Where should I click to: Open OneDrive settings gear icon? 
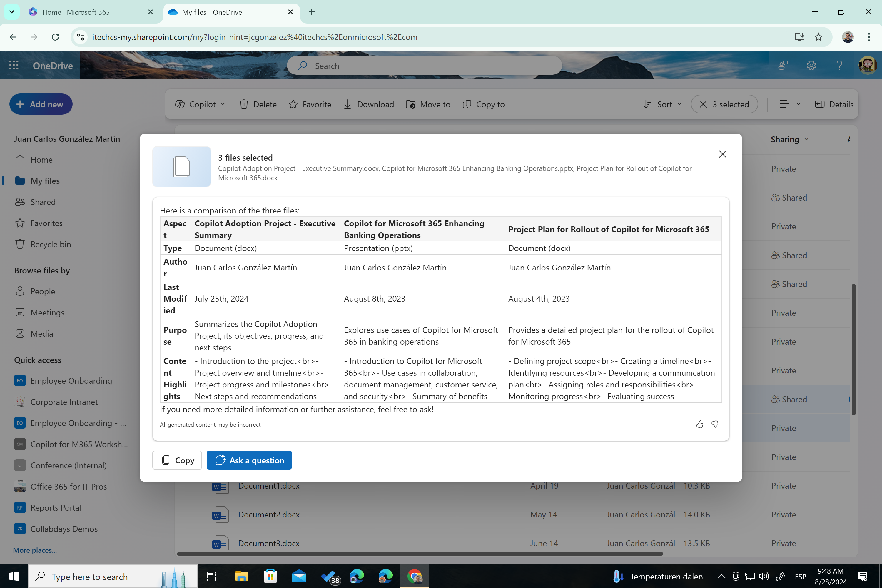[x=811, y=66]
